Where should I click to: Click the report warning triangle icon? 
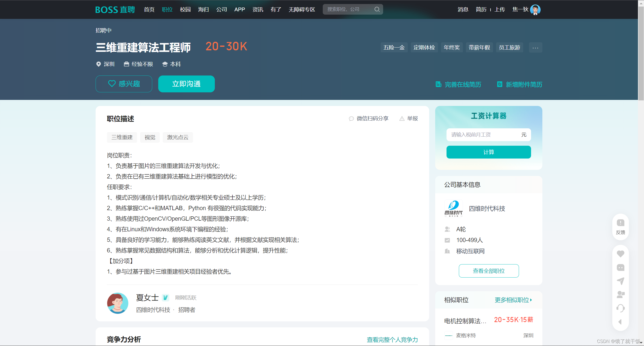(x=402, y=119)
